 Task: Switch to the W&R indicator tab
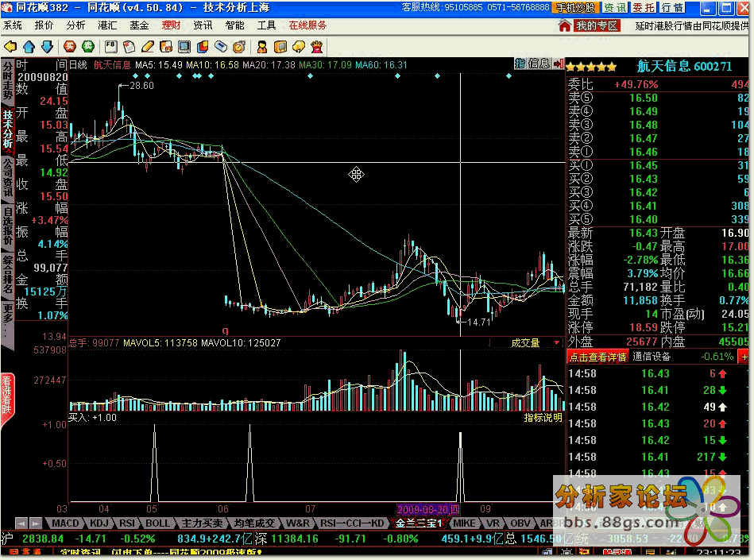298,523
